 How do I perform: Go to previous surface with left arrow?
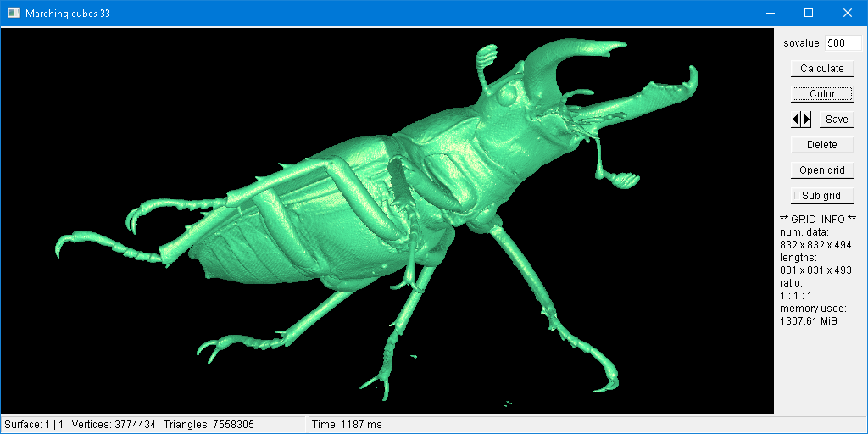click(x=797, y=120)
